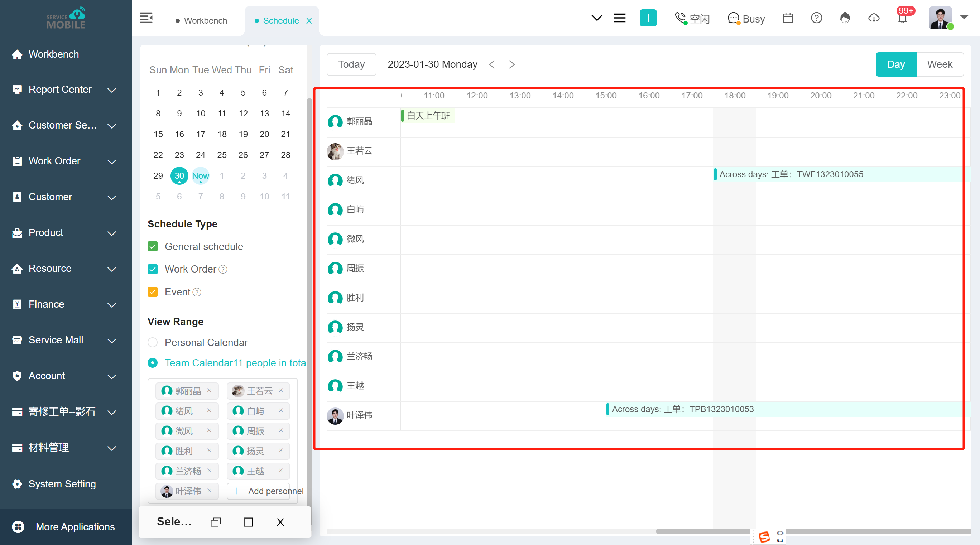Image resolution: width=980 pixels, height=545 pixels.
Task: Remove 郭丽晶 from team calendar
Action: (x=209, y=390)
